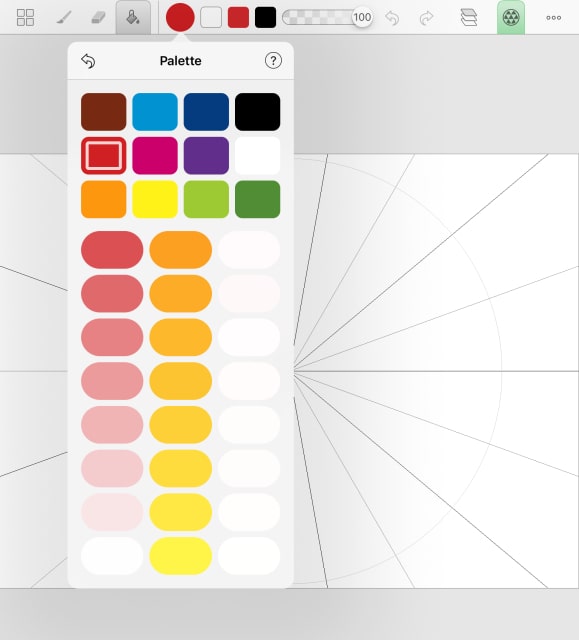Select the Brush tool
579x640 pixels.
(64, 18)
